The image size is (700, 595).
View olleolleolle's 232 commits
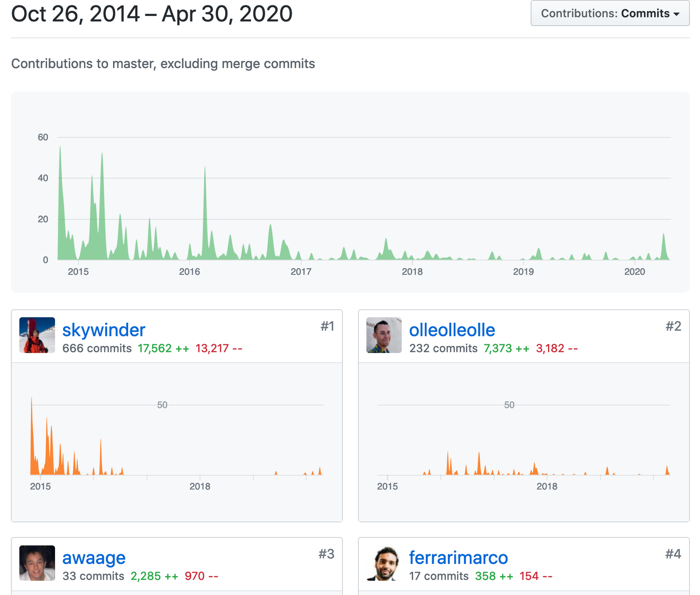tap(443, 348)
